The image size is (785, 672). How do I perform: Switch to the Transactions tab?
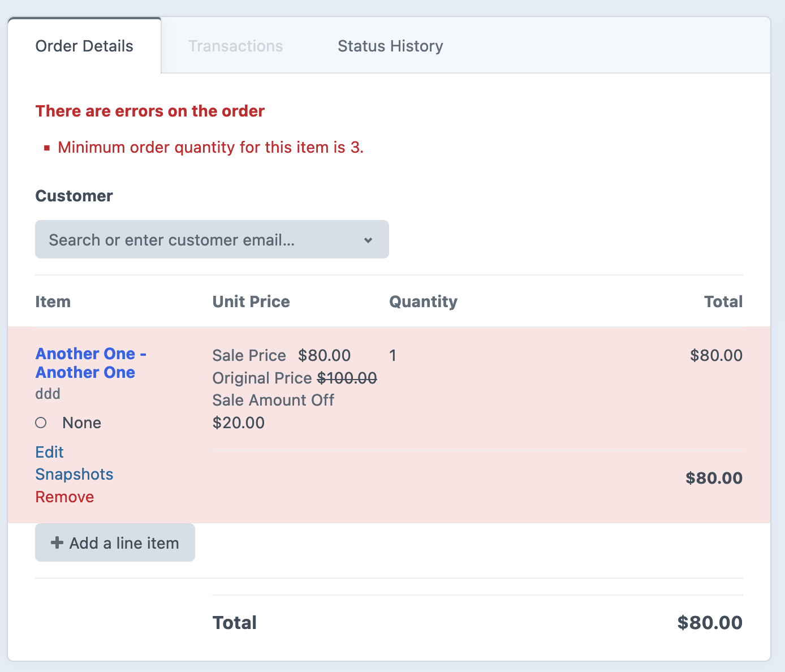click(235, 46)
